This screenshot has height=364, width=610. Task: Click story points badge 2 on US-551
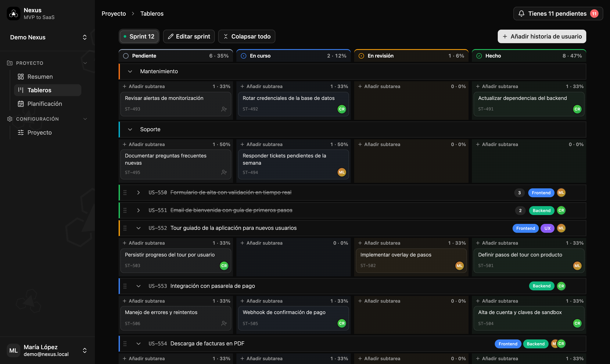(x=520, y=210)
